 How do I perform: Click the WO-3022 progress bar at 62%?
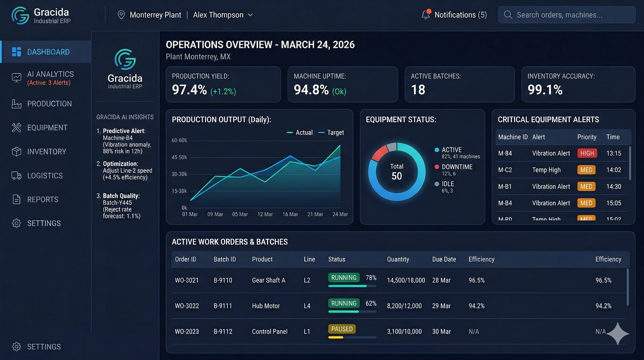point(352,311)
